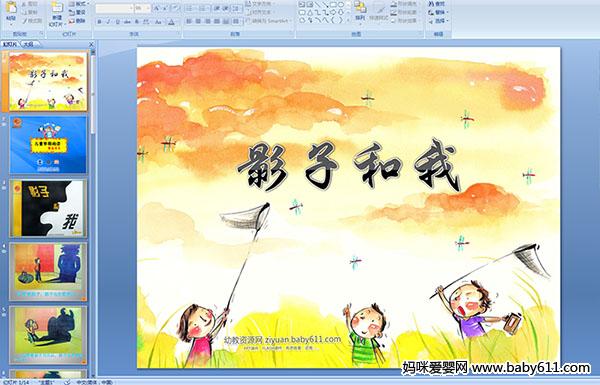This screenshot has width=600, height=385.
Task: Click the Reset slide icon
Action: tap(77, 12)
